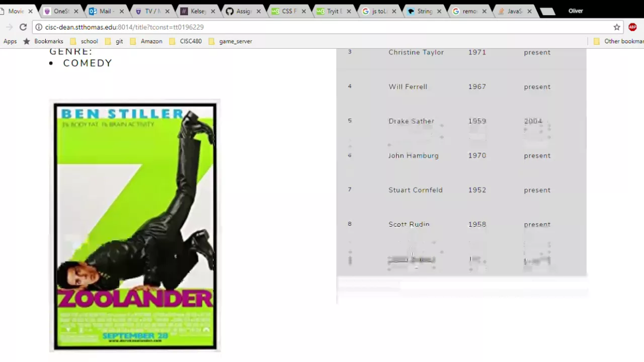
Task: Click the 2004 death year cell
Action: click(x=533, y=121)
